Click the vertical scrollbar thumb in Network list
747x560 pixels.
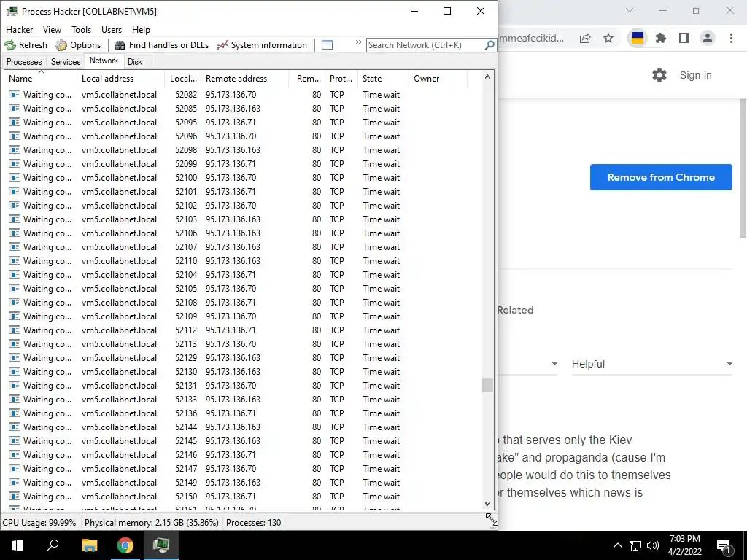(487, 385)
